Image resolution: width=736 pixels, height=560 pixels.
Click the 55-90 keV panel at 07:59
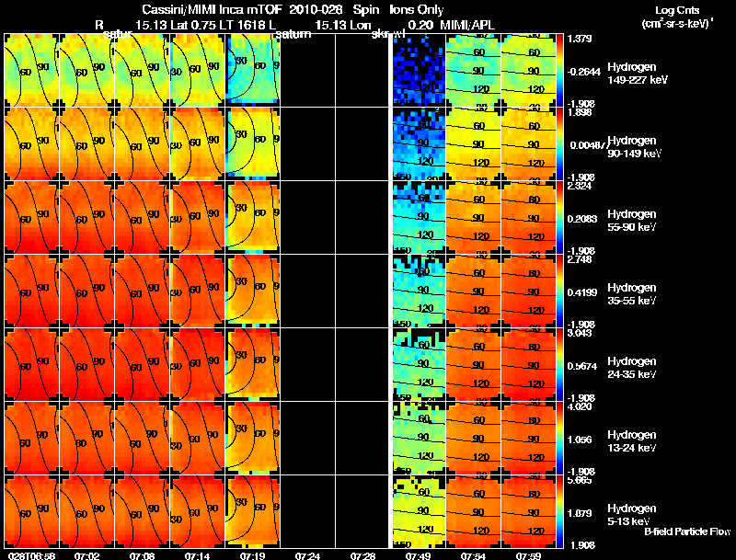click(x=528, y=217)
